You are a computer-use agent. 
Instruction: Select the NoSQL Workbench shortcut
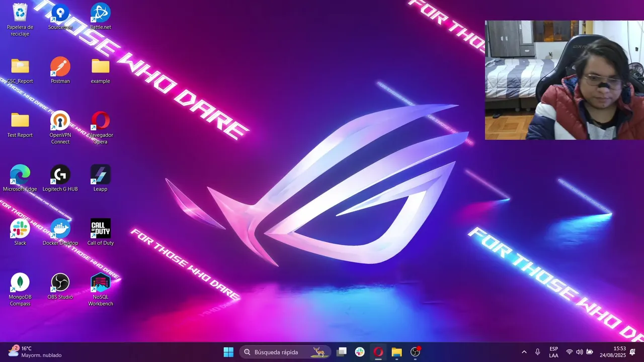101,290
